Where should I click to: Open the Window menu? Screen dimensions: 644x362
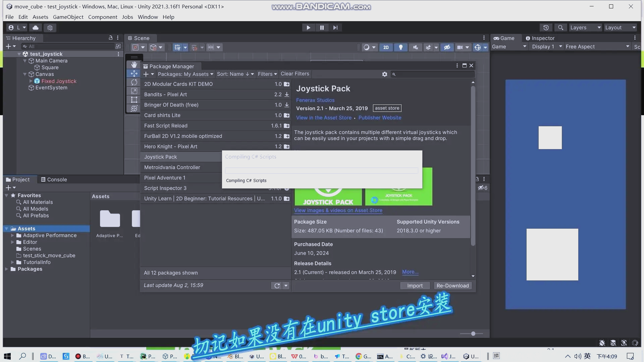click(148, 17)
